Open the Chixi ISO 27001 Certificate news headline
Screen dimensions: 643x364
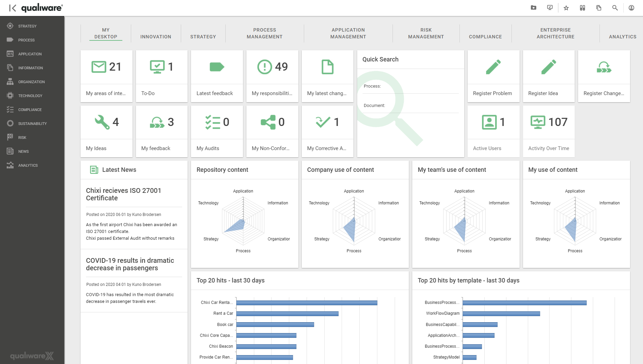coord(123,194)
